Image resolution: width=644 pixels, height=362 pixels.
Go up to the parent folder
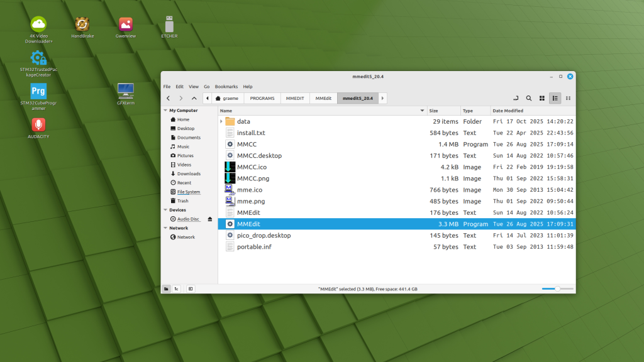coord(194,98)
